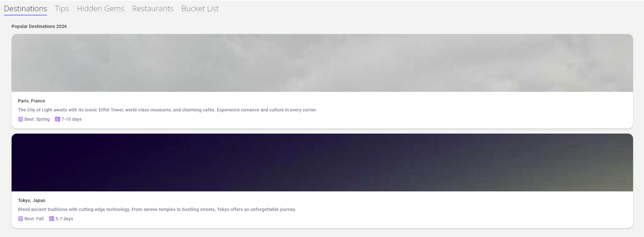The image size is (644, 237).
Task: Click the calendar icon beside Best: Fall
Action: [21, 219]
